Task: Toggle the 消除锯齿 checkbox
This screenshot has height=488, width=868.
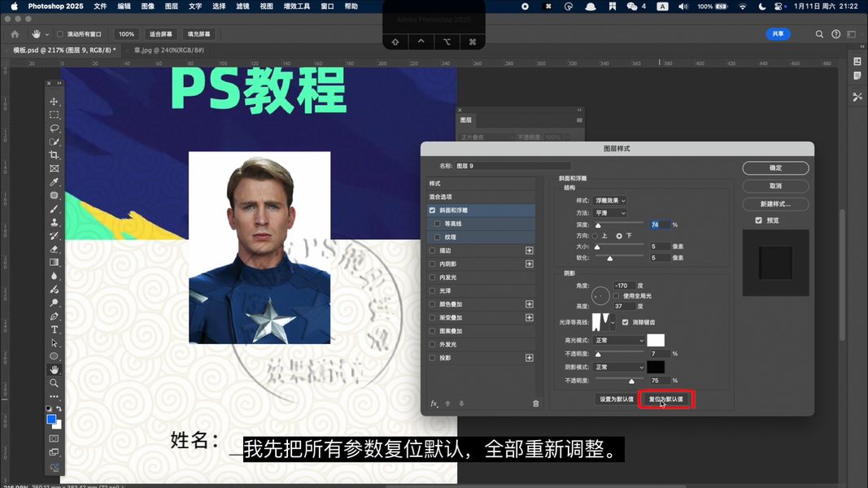Action: click(626, 322)
